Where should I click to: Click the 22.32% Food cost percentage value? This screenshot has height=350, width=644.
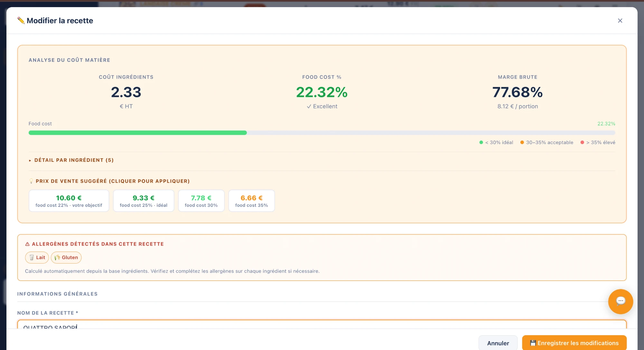tap(322, 92)
